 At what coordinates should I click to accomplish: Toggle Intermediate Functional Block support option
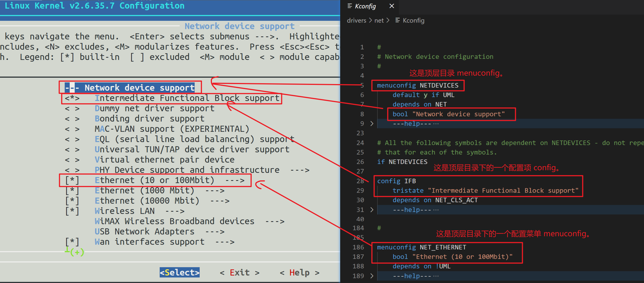(72, 98)
